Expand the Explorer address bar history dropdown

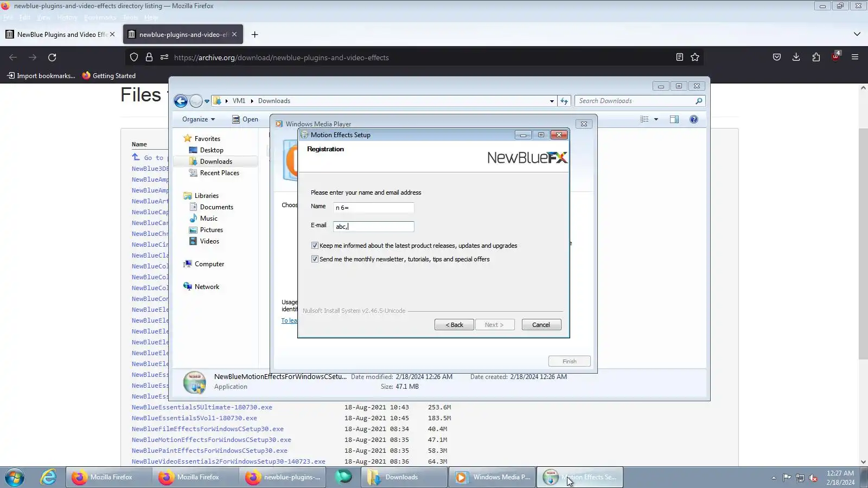552,101
